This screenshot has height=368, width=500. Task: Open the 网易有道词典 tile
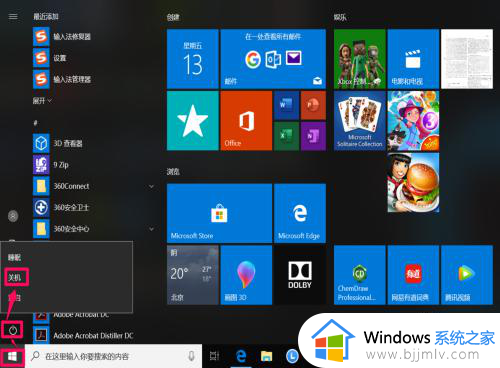pos(413,275)
